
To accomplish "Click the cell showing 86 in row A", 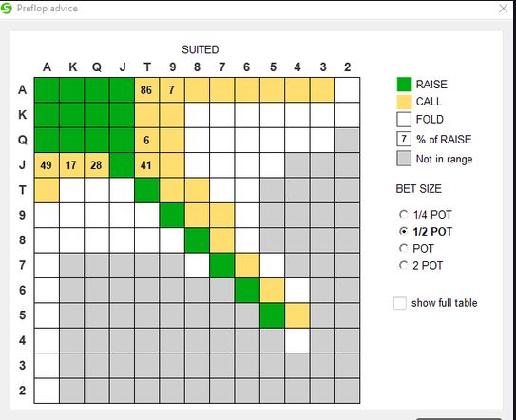I will coord(146,90).
